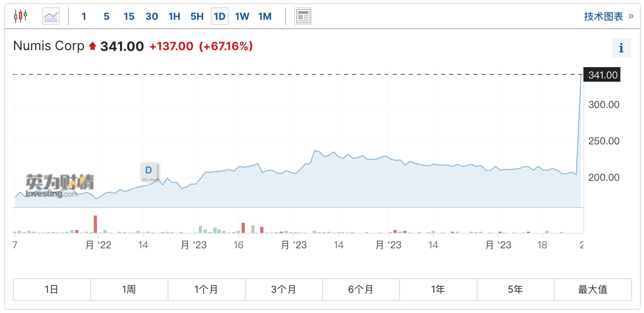The width and height of the screenshot is (644, 313).
Task: Select the 15-minute interval
Action: tap(129, 16)
